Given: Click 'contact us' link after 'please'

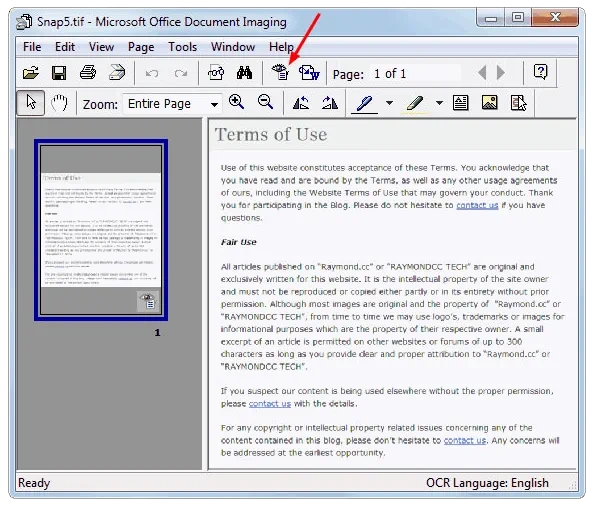Looking at the screenshot, I should pos(270,404).
